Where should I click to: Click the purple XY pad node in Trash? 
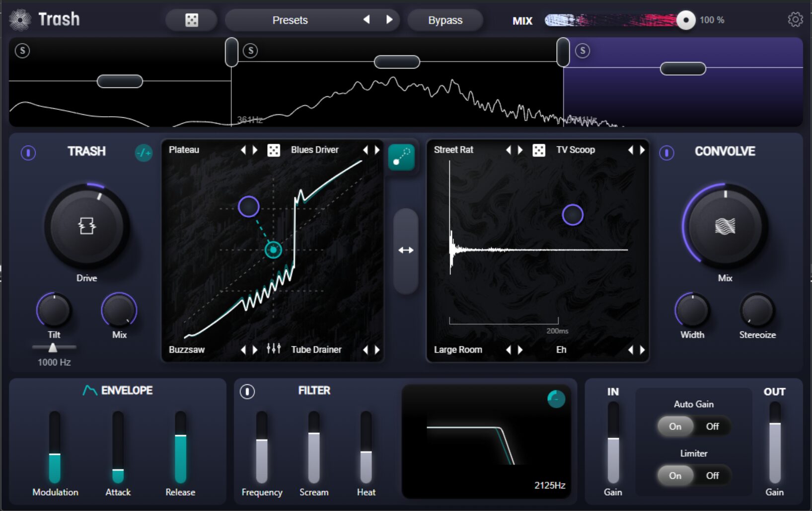248,206
